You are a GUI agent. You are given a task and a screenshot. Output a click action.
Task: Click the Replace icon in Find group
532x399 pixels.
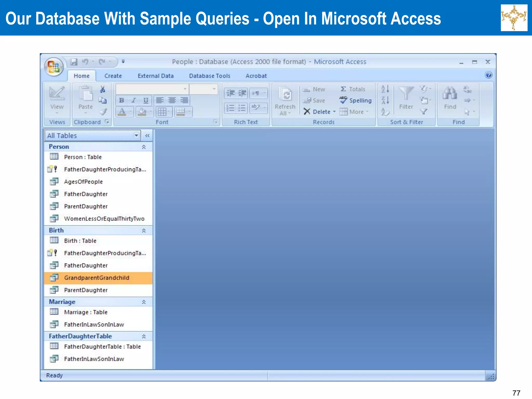pos(468,90)
